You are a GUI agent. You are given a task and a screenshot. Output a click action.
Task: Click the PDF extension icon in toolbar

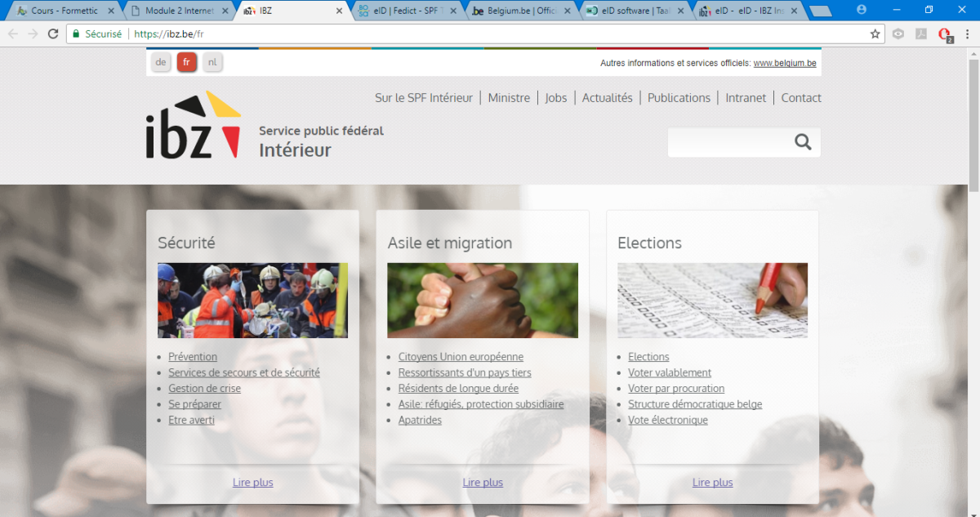coord(921,34)
